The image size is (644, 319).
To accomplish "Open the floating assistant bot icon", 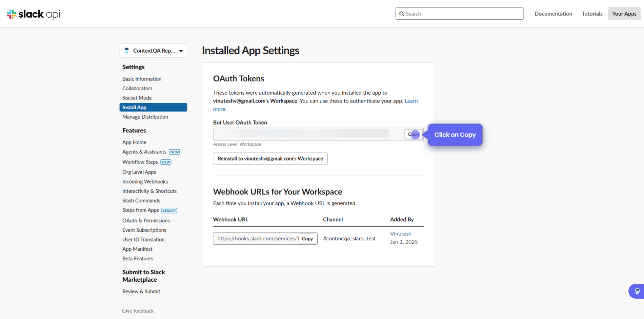I will point(637,291).
